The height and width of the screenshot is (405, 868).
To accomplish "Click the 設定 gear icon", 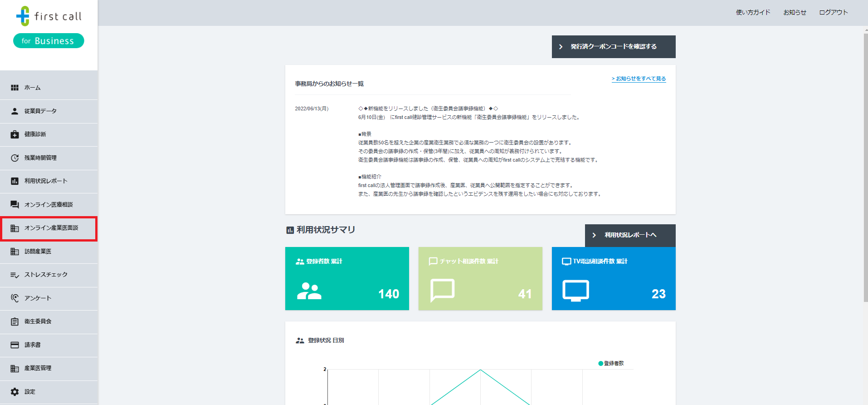I will pos(15,392).
